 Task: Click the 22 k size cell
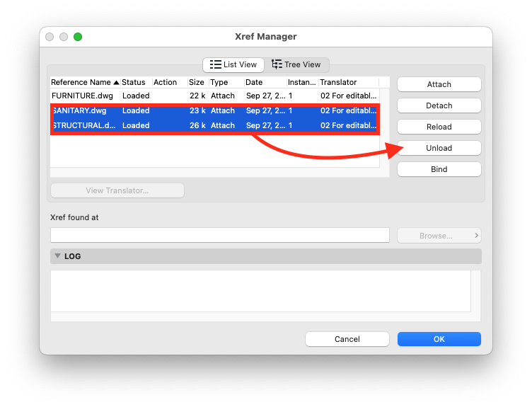point(197,96)
